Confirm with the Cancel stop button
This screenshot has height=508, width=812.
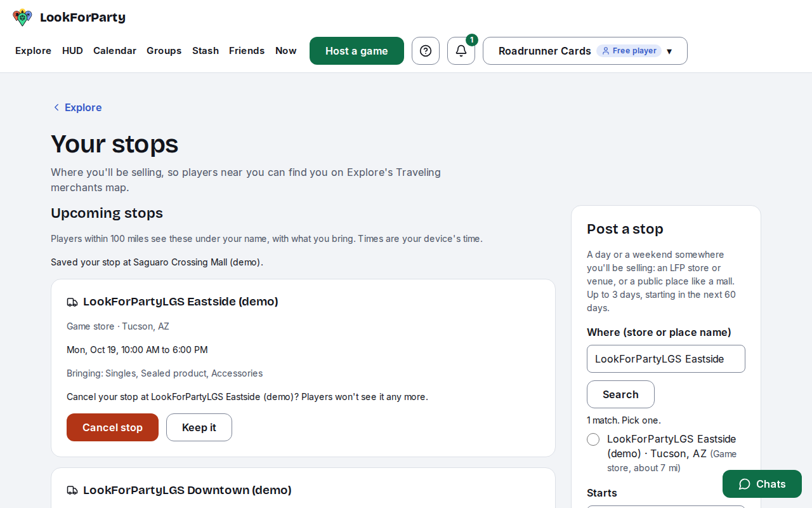[x=112, y=427]
